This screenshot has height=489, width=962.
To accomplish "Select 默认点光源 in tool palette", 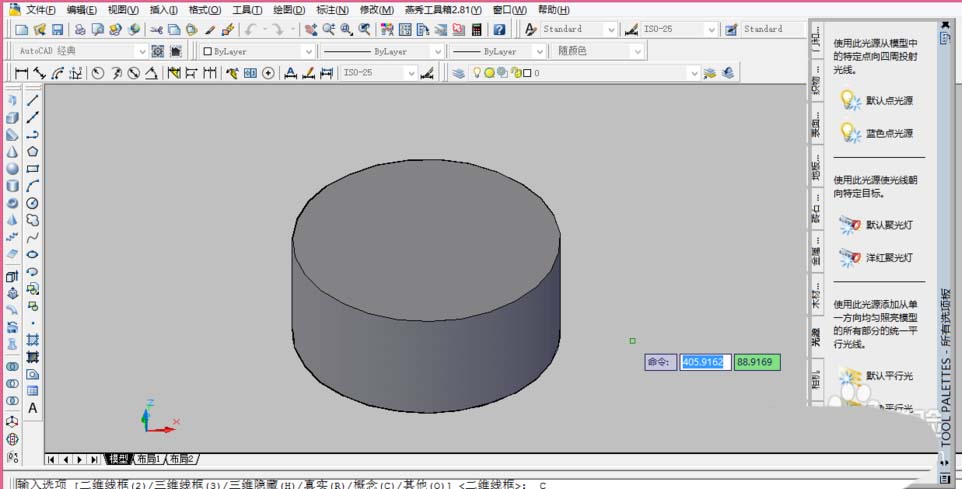I will tap(876, 100).
